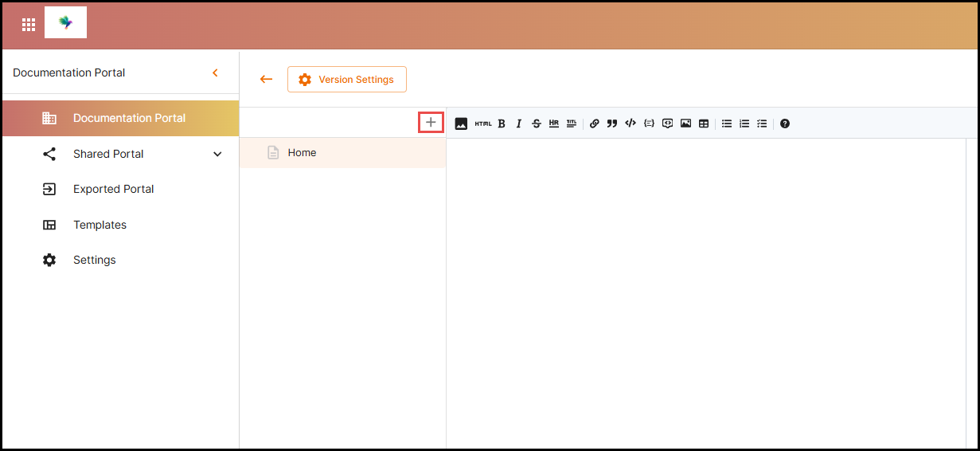The width and height of the screenshot is (980, 451).
Task: Insert inline code with the code icon
Action: 630,124
